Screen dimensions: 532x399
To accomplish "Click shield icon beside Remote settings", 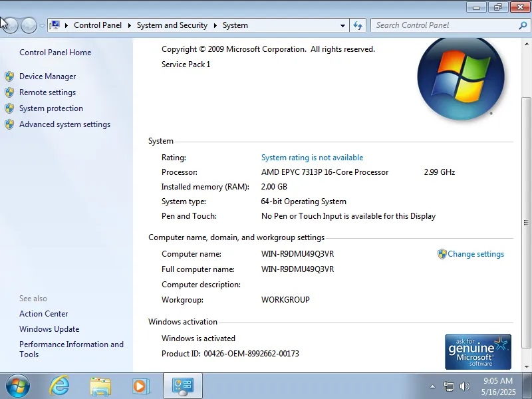I will click(9, 92).
